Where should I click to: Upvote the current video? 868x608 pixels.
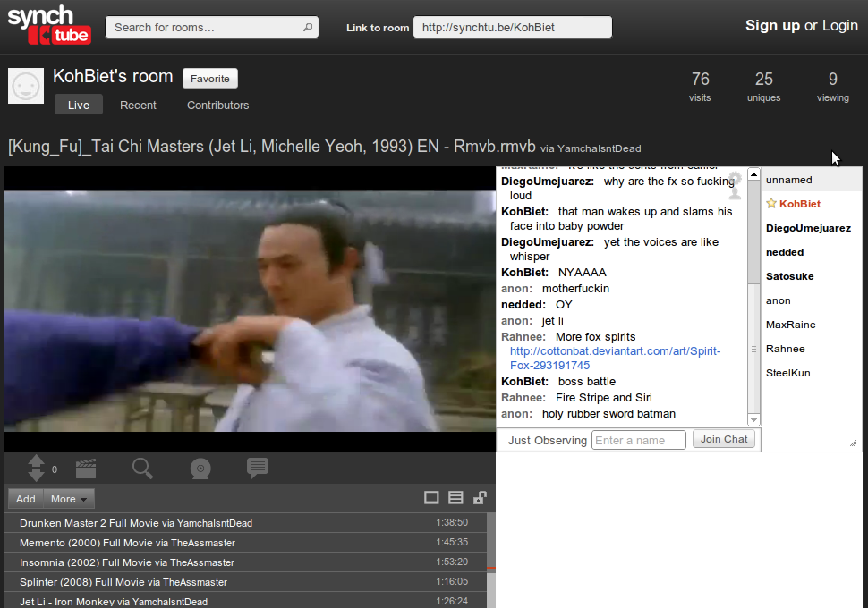[x=36, y=460]
